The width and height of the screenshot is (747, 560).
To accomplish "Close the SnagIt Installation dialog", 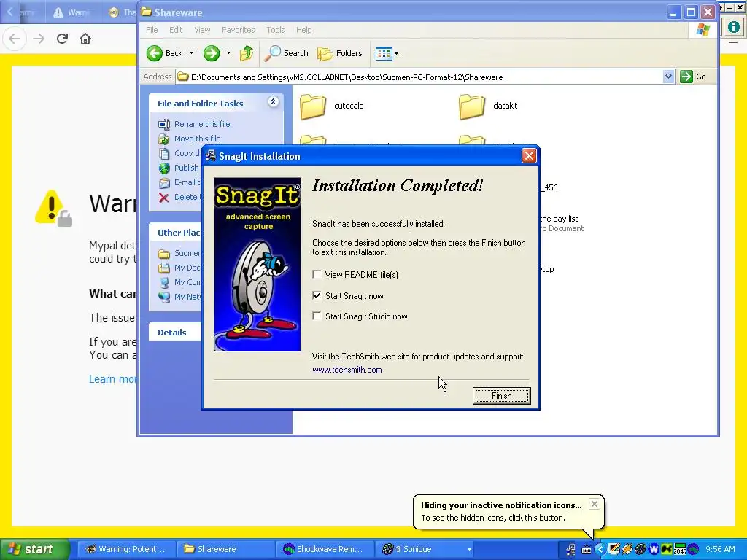I will pyautogui.click(x=529, y=156).
